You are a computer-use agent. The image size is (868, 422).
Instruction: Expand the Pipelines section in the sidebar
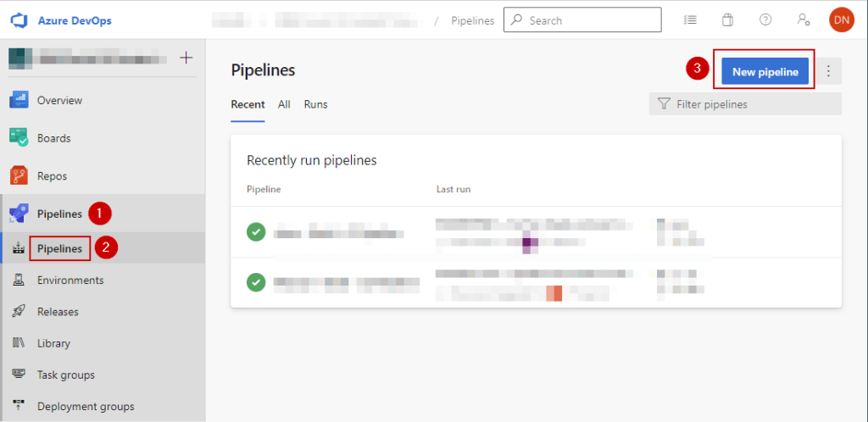(x=59, y=213)
